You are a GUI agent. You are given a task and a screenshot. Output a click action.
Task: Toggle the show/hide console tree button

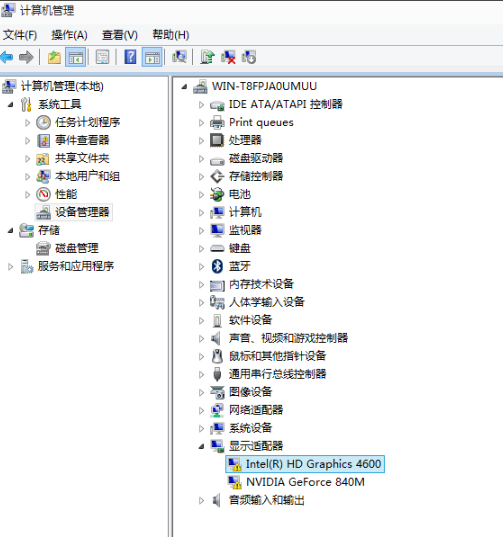point(75,57)
